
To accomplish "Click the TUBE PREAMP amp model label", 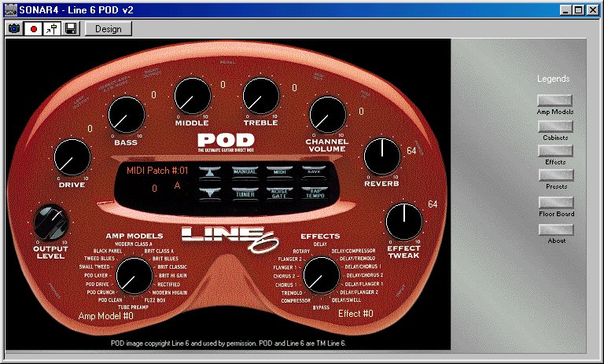I will 133,307.
